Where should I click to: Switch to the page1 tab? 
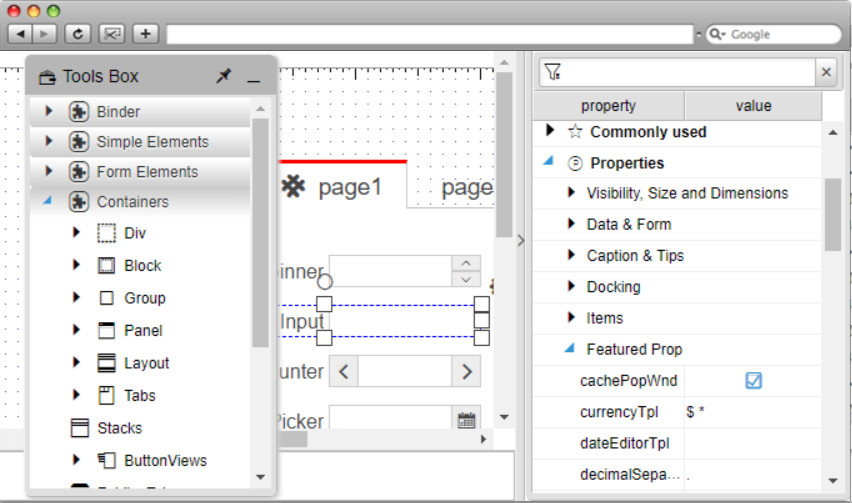click(342, 186)
